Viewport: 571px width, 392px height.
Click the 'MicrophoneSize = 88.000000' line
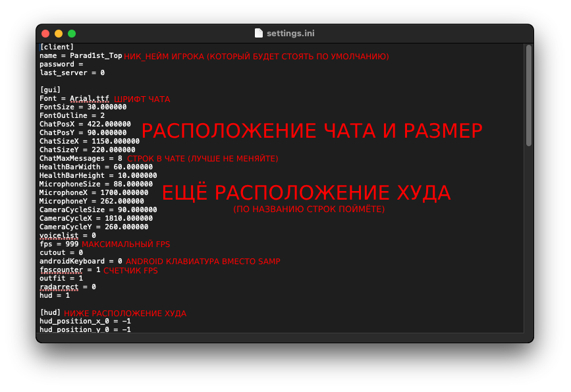point(96,184)
